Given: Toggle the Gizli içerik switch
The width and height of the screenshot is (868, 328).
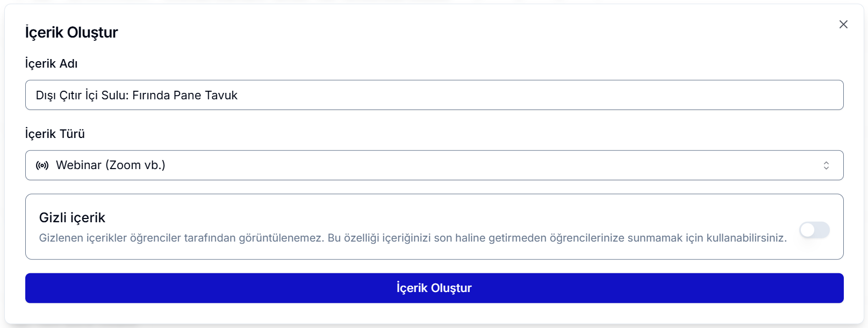Looking at the screenshot, I should (x=814, y=230).
